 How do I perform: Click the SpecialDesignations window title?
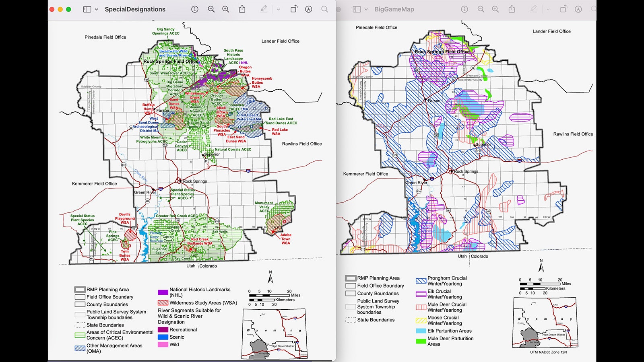(135, 9)
